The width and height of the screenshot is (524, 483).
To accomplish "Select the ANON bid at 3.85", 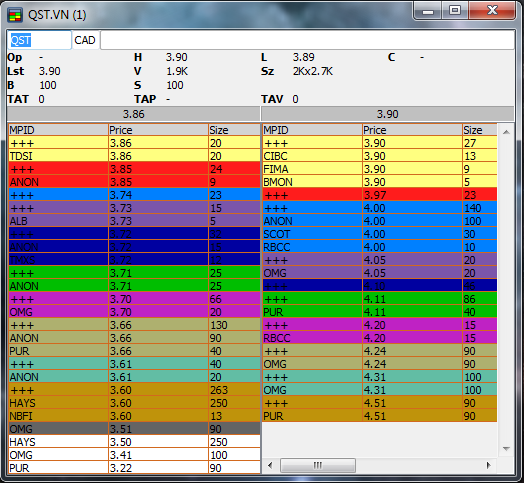I will tap(134, 182).
